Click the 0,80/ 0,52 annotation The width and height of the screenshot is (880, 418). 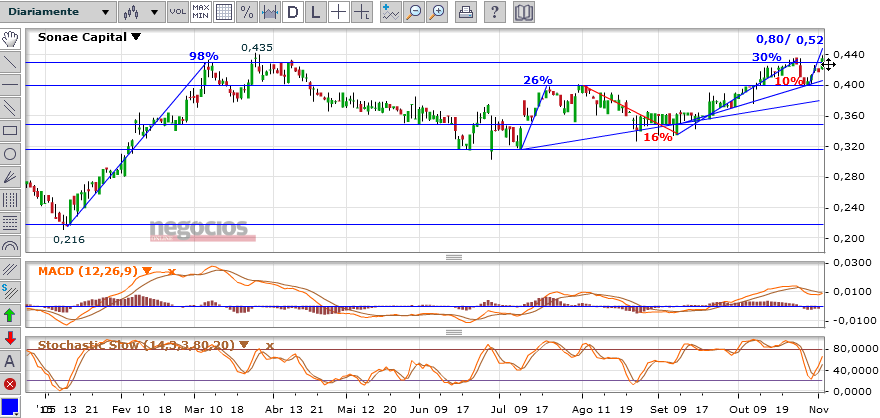pyautogui.click(x=790, y=39)
